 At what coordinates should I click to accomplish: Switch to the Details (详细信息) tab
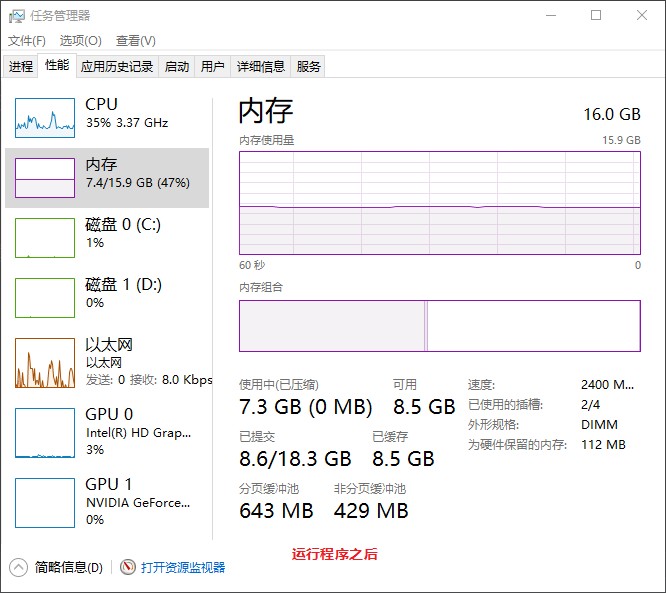point(260,67)
